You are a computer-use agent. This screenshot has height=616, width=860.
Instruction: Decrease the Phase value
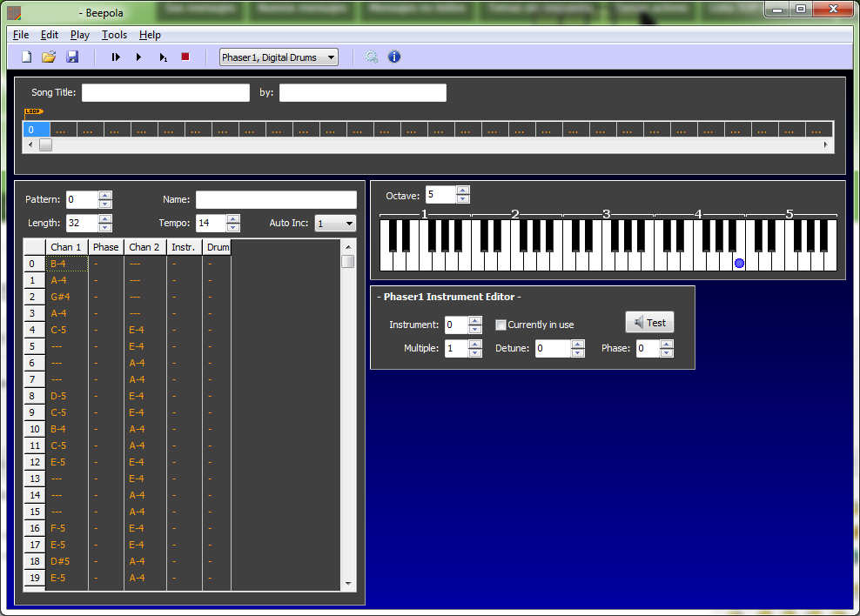click(x=667, y=353)
